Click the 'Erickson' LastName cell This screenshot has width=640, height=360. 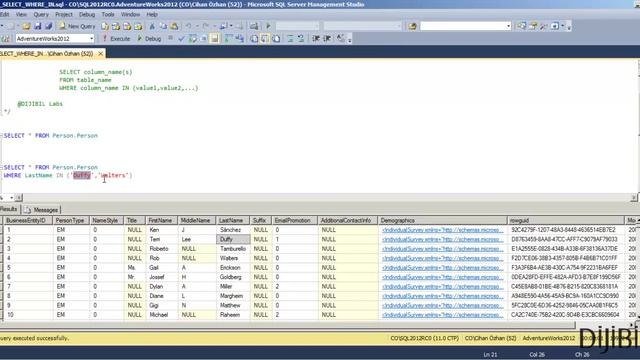[x=233, y=267]
